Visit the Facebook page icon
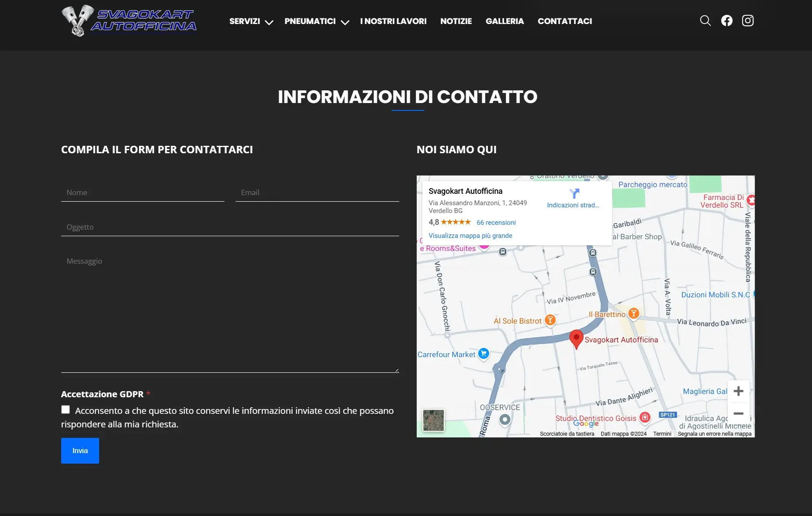The height and width of the screenshot is (516, 812). click(x=727, y=21)
